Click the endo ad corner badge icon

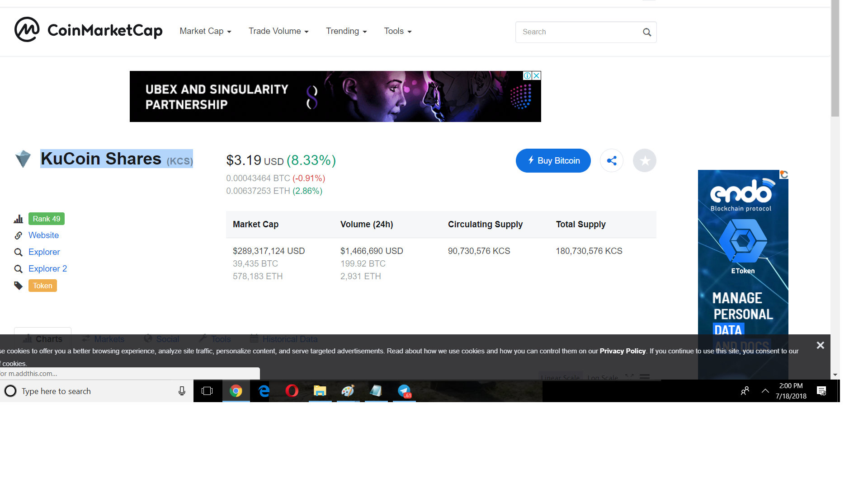point(784,174)
